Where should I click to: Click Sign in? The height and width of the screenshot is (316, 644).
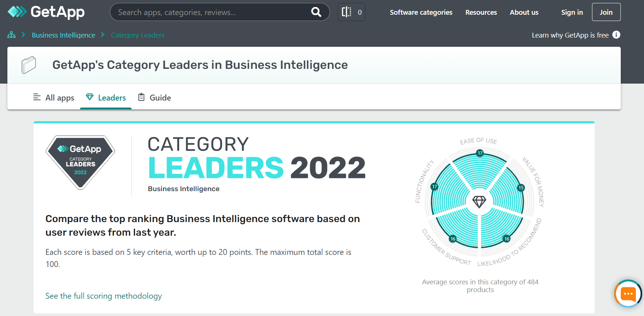coord(572,12)
